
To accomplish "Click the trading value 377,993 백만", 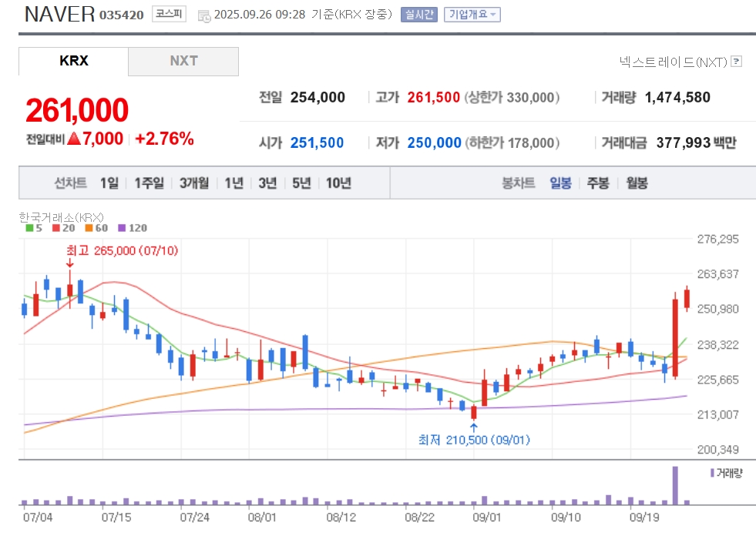I will [x=696, y=142].
